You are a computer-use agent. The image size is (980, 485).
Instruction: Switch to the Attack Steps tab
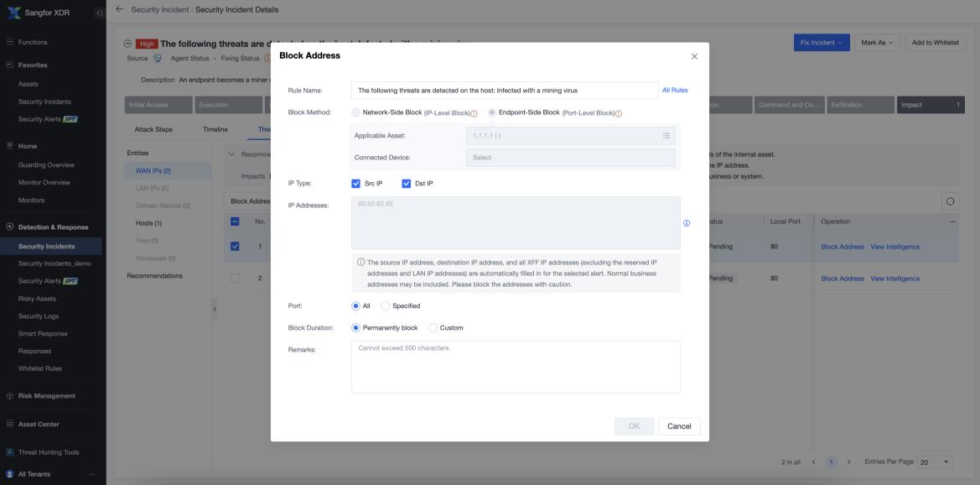pyautogui.click(x=153, y=129)
